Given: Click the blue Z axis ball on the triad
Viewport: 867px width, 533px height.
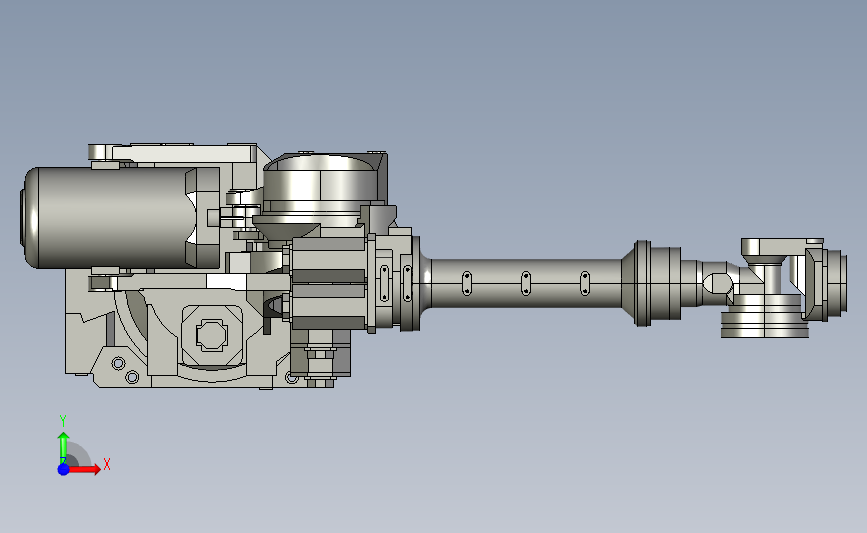Looking at the screenshot, I should 64,469.
